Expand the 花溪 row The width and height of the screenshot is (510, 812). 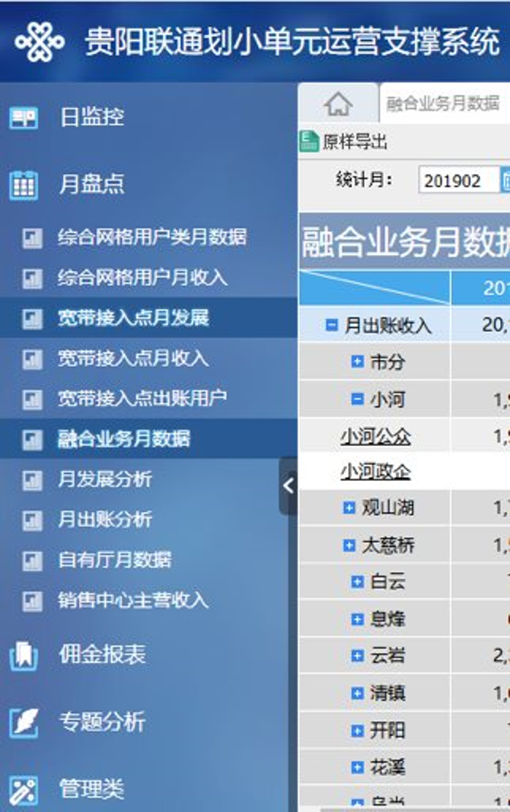click(357, 767)
